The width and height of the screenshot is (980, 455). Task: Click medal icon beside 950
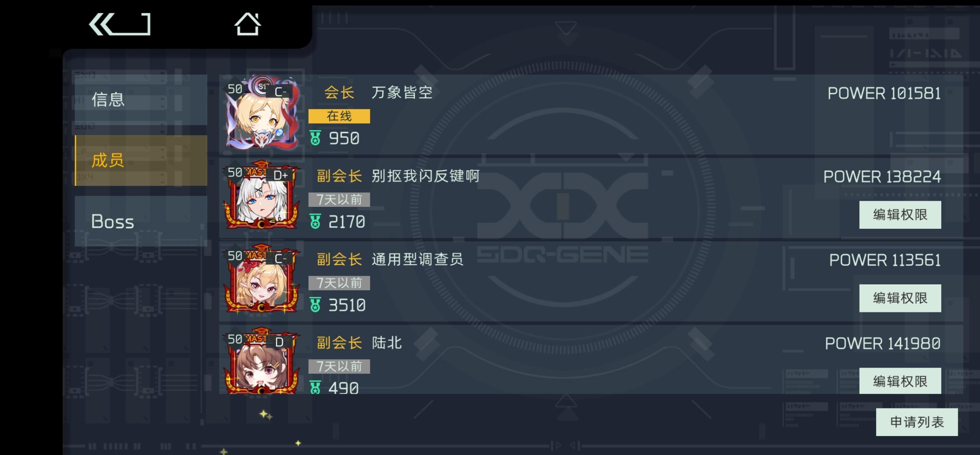click(315, 138)
